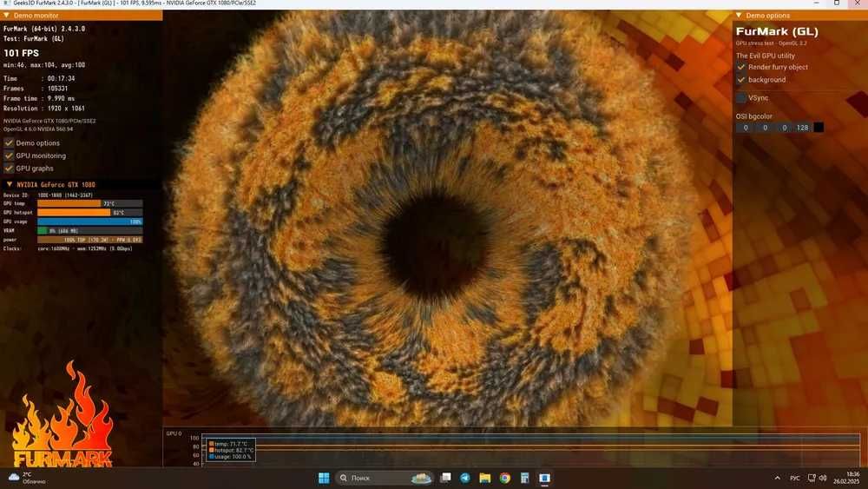Image resolution: width=868 pixels, height=489 pixels.
Task: Collapse the NVIDIA GeForce GTX 1080 section
Action: point(10,184)
